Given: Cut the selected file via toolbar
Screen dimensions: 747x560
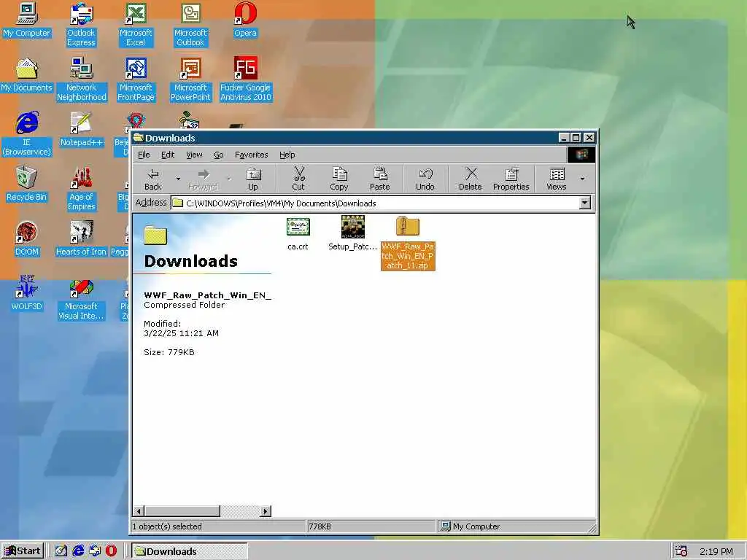Looking at the screenshot, I should 298,179.
